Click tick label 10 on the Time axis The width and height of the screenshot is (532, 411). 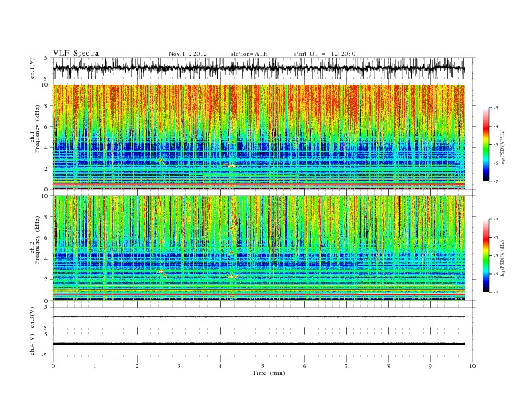point(472,366)
